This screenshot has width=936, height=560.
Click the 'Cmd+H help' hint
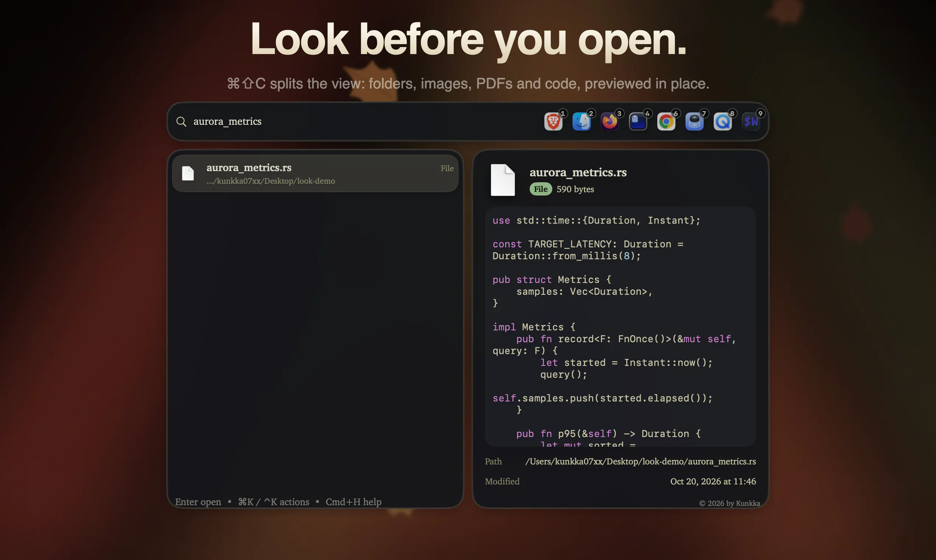tap(353, 502)
